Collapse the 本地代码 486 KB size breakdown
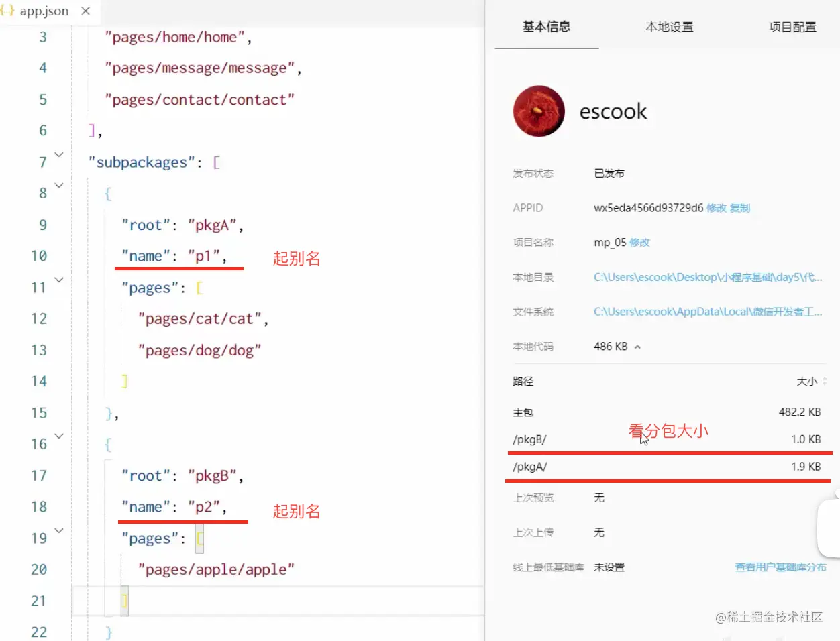 pos(637,347)
